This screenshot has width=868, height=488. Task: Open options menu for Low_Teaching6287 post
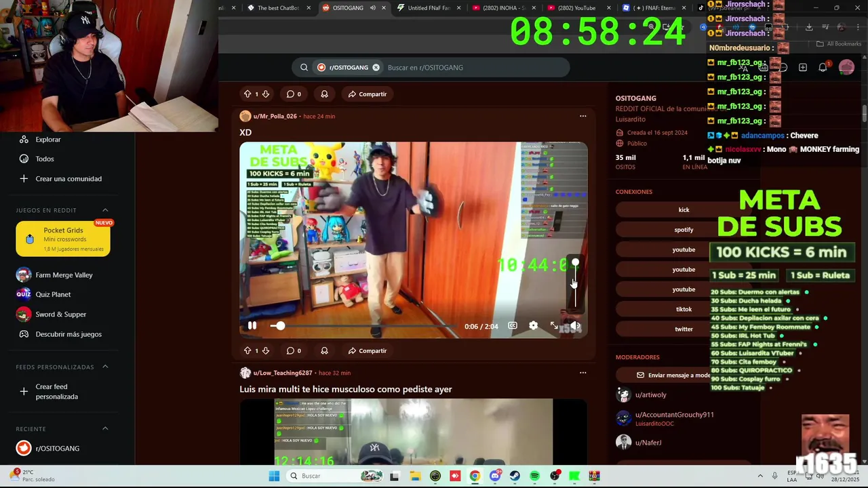(583, 373)
